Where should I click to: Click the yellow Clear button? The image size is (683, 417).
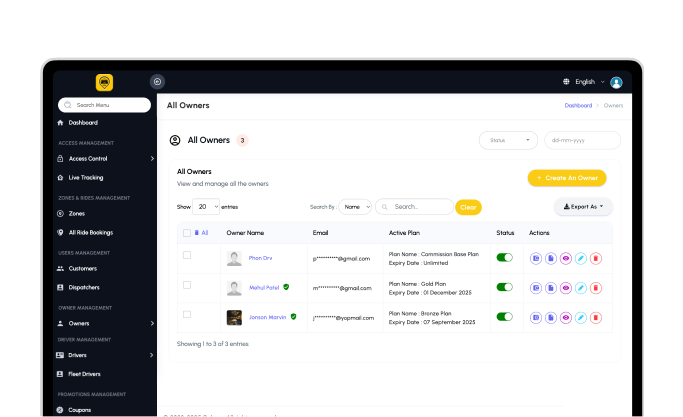coord(468,207)
